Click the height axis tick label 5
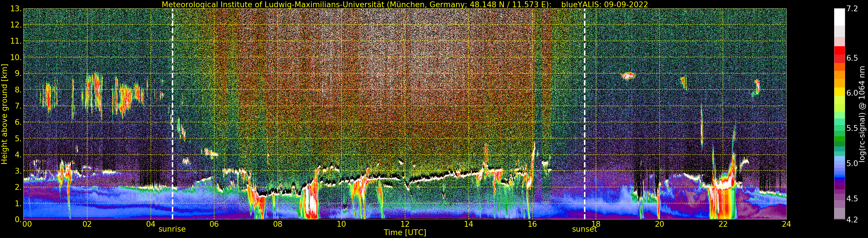Viewport: 868px width, 238px height. [x=18, y=139]
